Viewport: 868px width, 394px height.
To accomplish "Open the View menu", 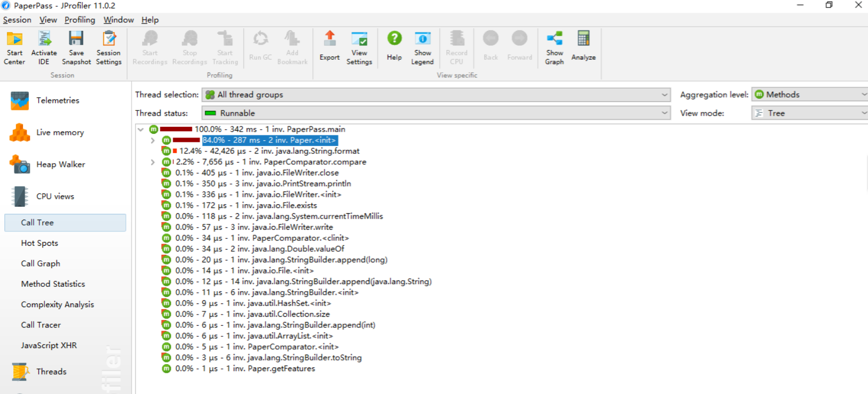I will pyautogui.click(x=48, y=20).
